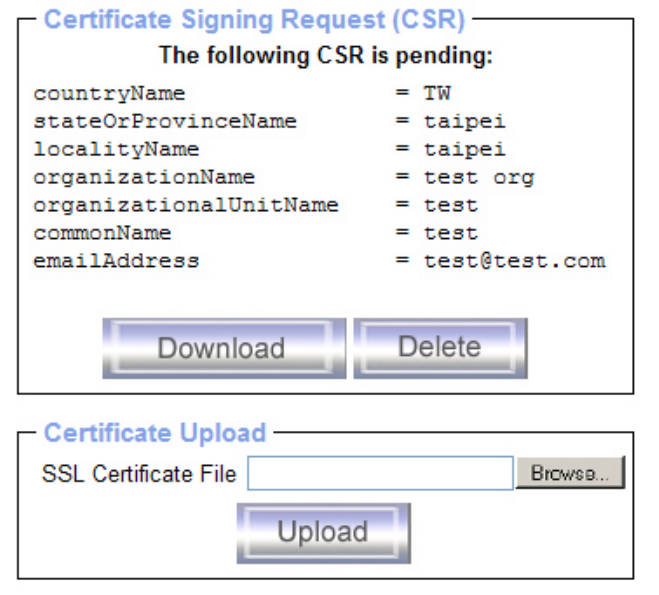
Task: Click the Certificate Signing Request heading
Action: [x=255, y=20]
